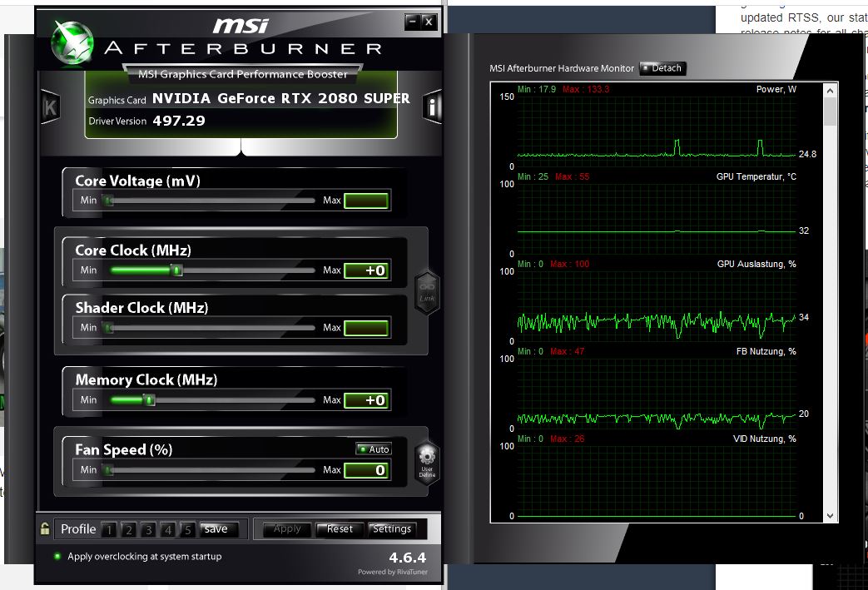The image size is (868, 590).
Task: Detach the hardware monitor panel
Action: (x=662, y=68)
